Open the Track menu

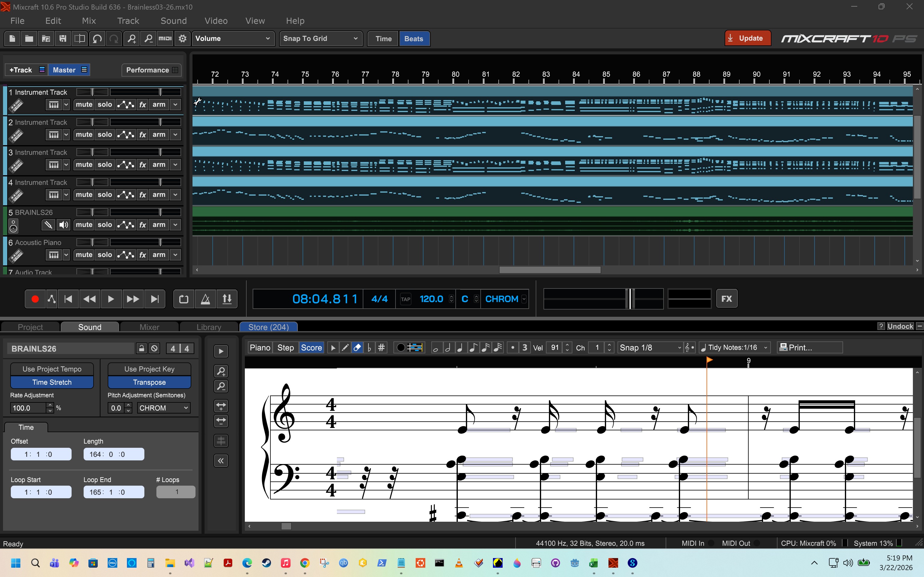point(128,21)
